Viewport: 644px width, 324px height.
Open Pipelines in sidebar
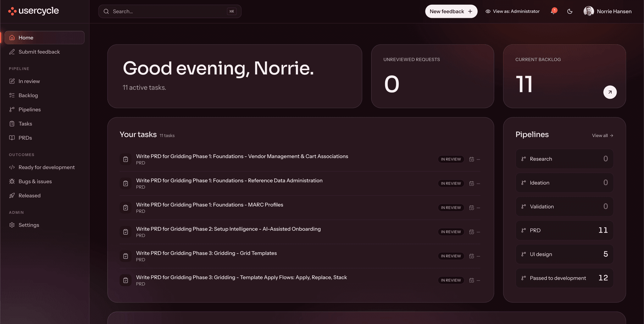(44, 110)
